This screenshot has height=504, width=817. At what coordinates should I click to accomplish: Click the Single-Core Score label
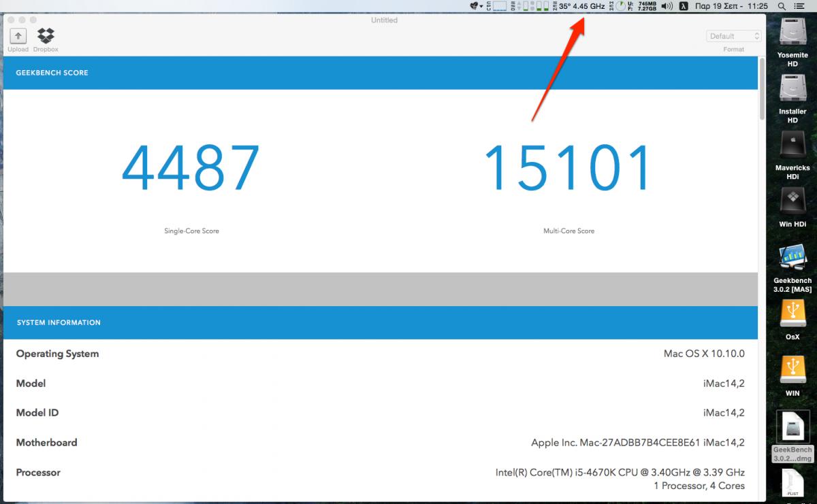click(x=191, y=231)
